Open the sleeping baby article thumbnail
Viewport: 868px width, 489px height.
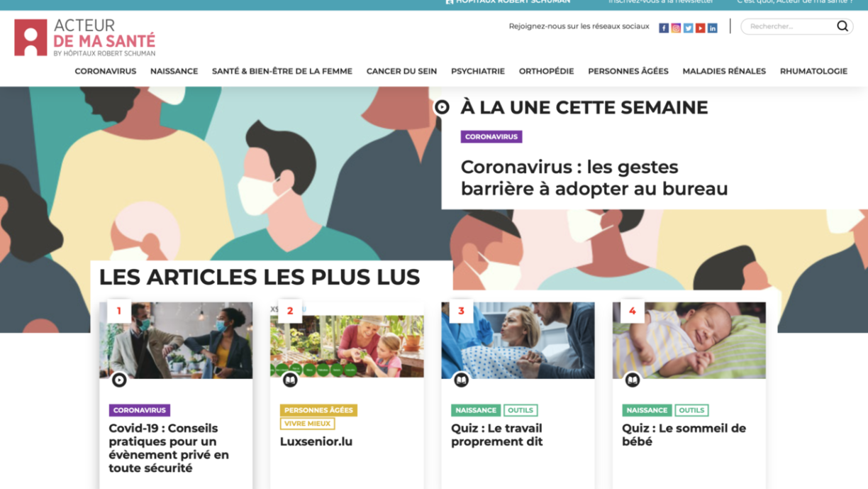click(x=689, y=340)
